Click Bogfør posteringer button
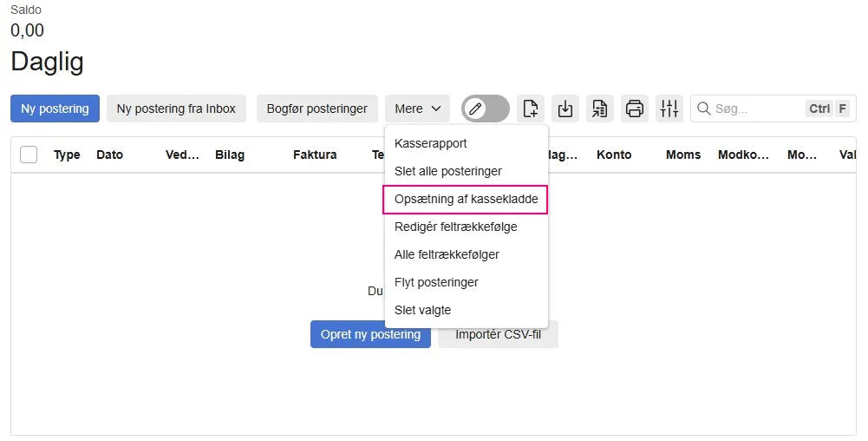This screenshot has width=868, height=441. click(x=317, y=109)
